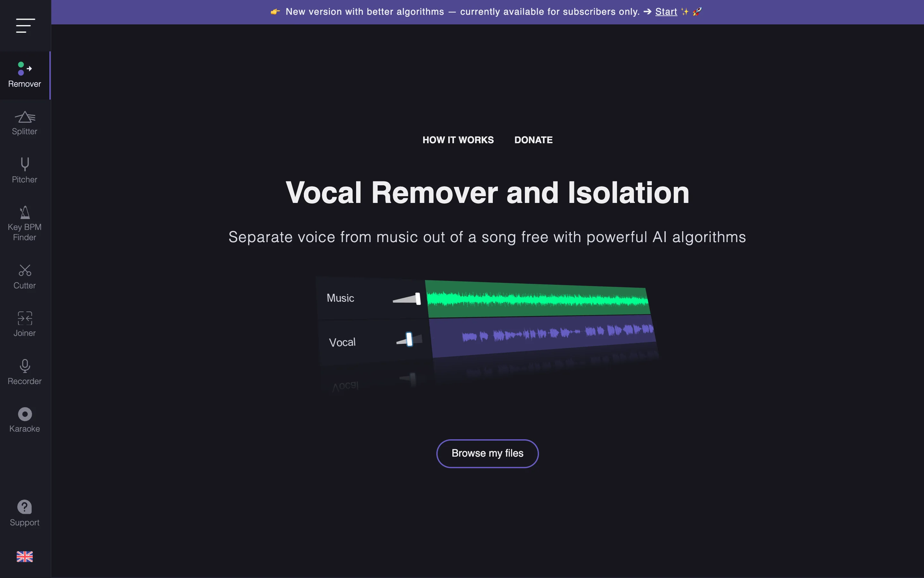Open the Cutter scissors tool
924x578 pixels.
pos(25,277)
